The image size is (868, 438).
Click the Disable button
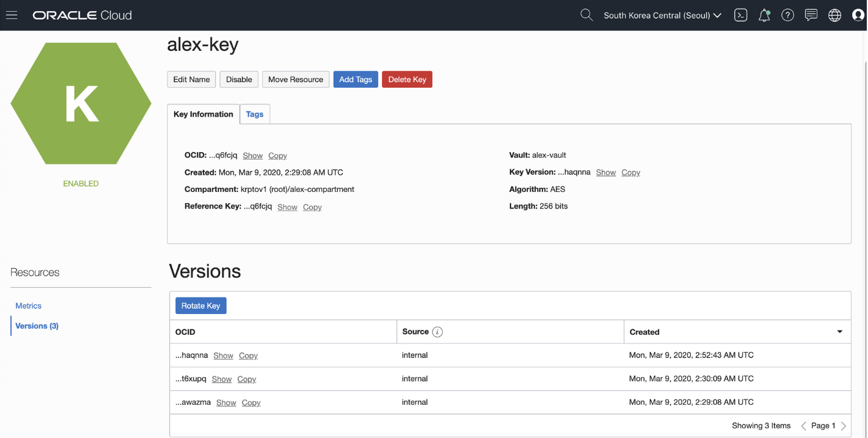239,79
